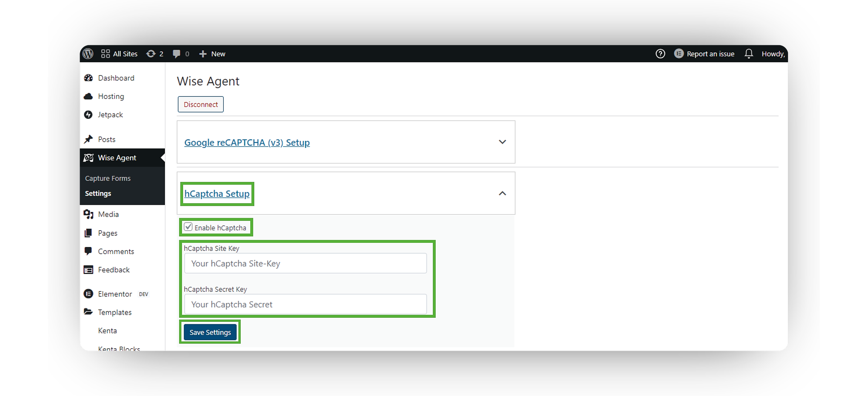Screen dimensions: 868x396
Task: Open the help question mark icon
Action: 660,54
